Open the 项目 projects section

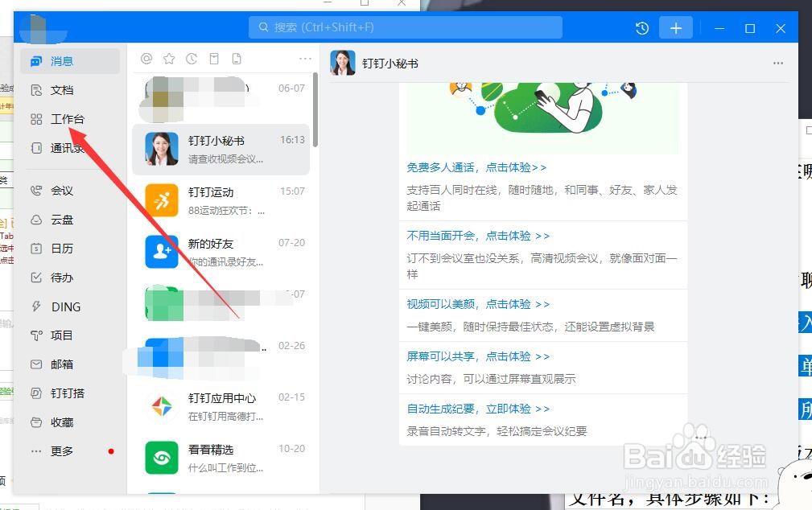pos(60,335)
